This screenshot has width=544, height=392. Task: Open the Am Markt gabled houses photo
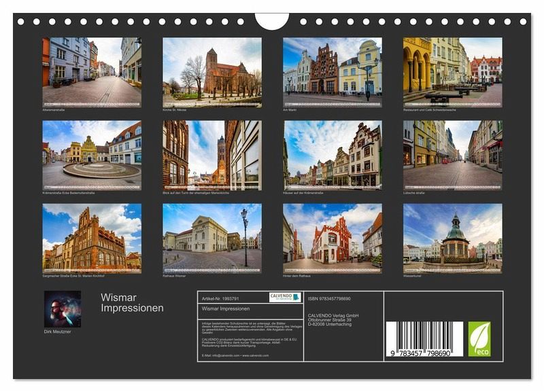333,73
